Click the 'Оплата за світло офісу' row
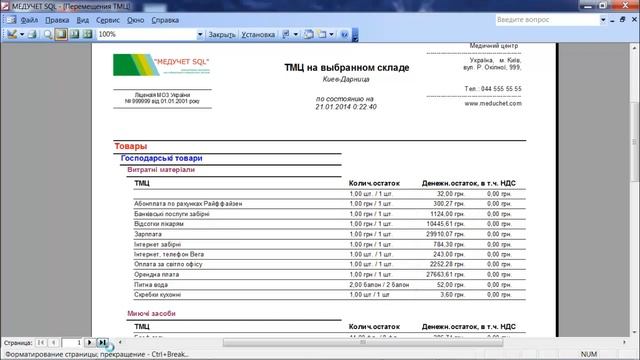Viewport: 640px width, 360px height. tap(329, 264)
